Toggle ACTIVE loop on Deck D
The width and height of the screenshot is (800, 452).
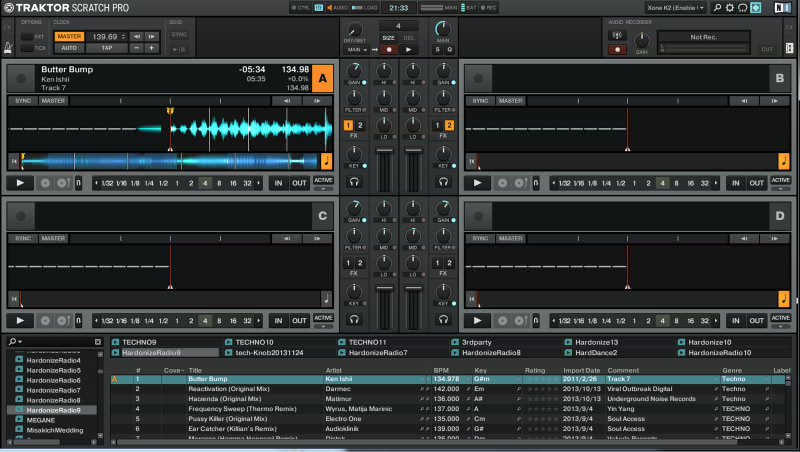[x=780, y=318]
